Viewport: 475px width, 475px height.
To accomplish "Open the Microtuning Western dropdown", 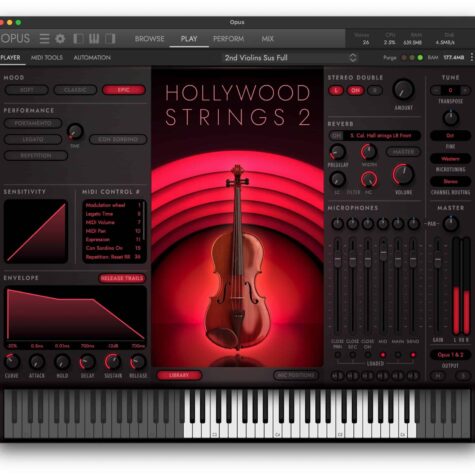I will 450,159.
